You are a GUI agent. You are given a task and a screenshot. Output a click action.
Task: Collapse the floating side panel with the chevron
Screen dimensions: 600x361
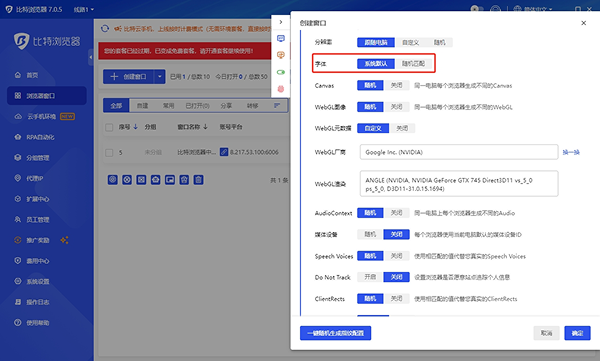click(281, 22)
